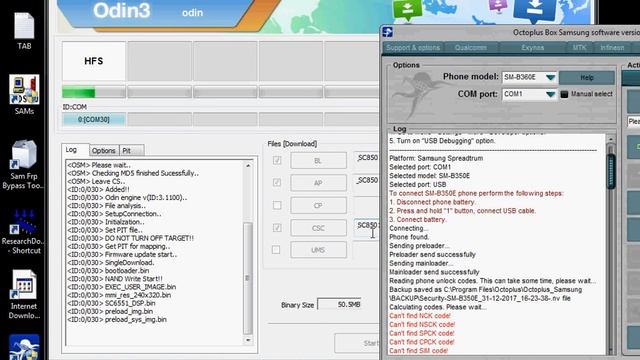Viewport: 640px width, 360px height.
Task: Click the Start button in Odin
Action: (358, 343)
